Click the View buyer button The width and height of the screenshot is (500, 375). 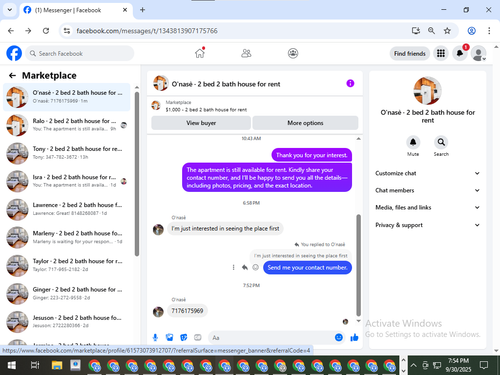[201, 123]
